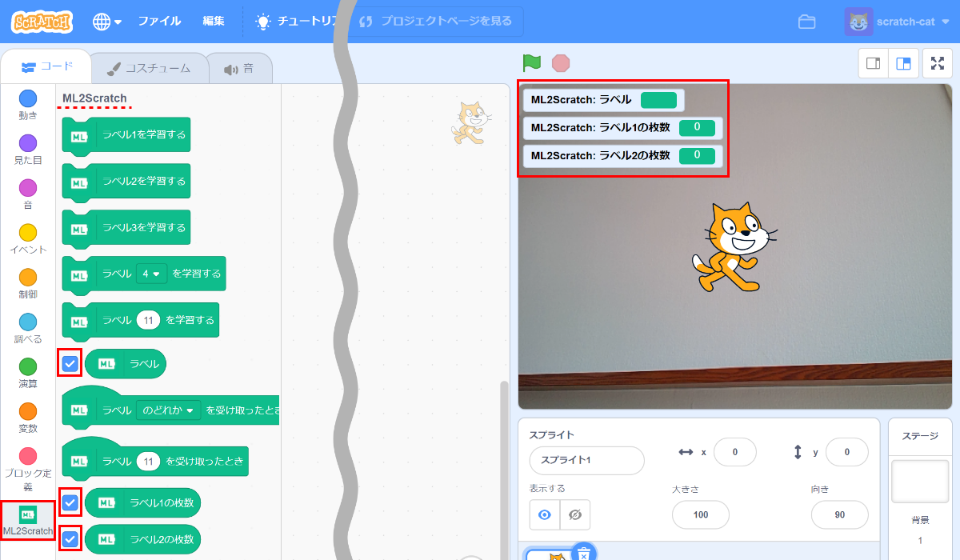Select the 動き block category
Viewport: 960px width, 560px height.
pyautogui.click(x=28, y=102)
